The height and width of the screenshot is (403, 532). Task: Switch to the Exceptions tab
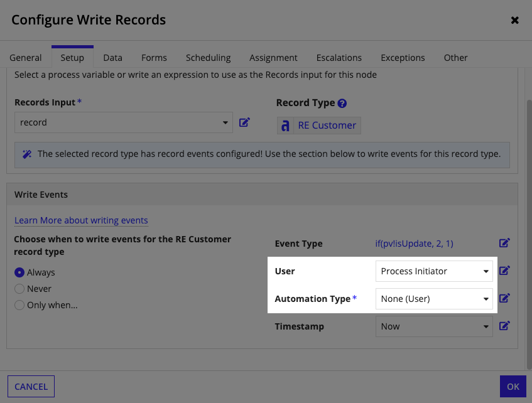pyautogui.click(x=403, y=58)
